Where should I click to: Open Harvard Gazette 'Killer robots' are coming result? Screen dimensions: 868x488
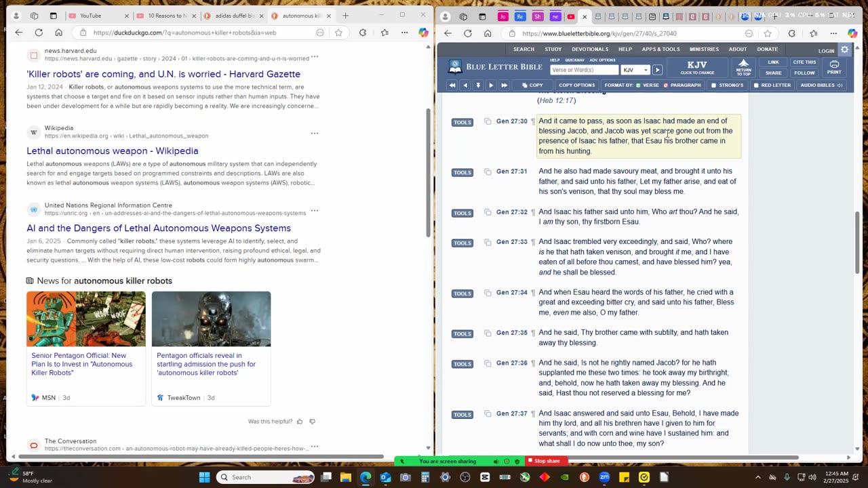coord(163,74)
